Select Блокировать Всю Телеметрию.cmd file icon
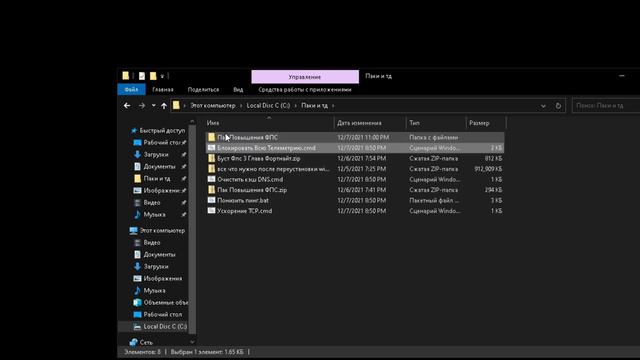This screenshot has height=360, width=640. pyautogui.click(x=211, y=148)
